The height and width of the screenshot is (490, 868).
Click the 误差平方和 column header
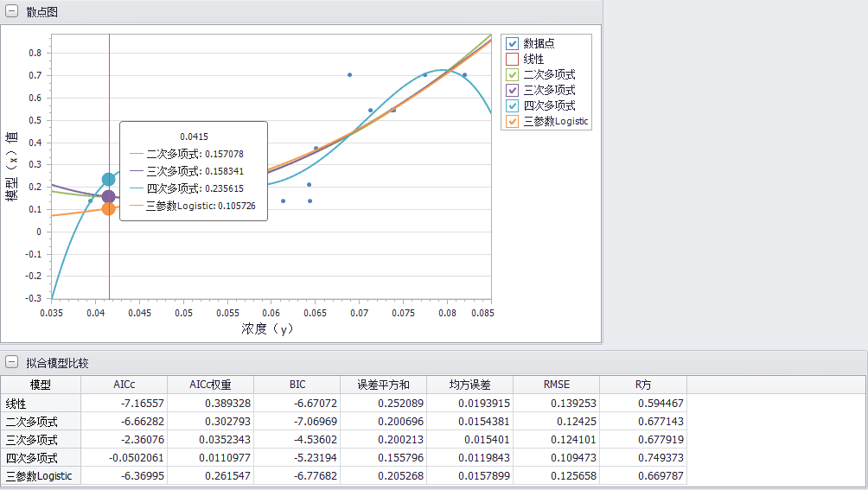(383, 385)
